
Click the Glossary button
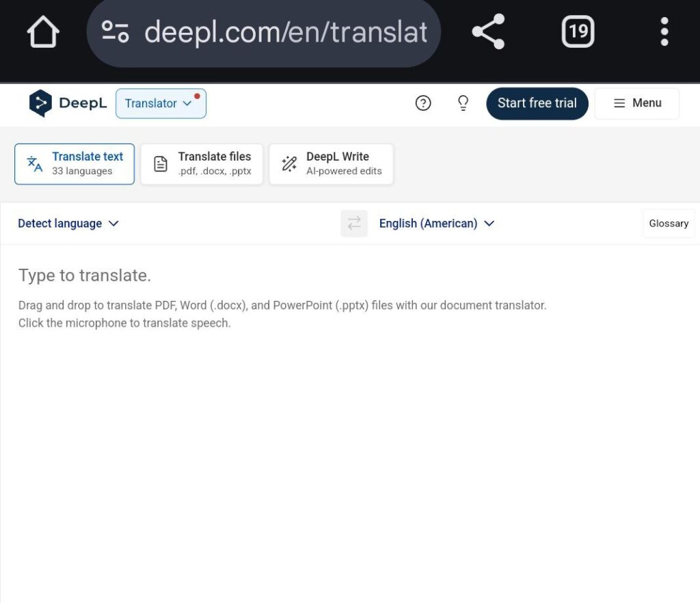pos(669,223)
